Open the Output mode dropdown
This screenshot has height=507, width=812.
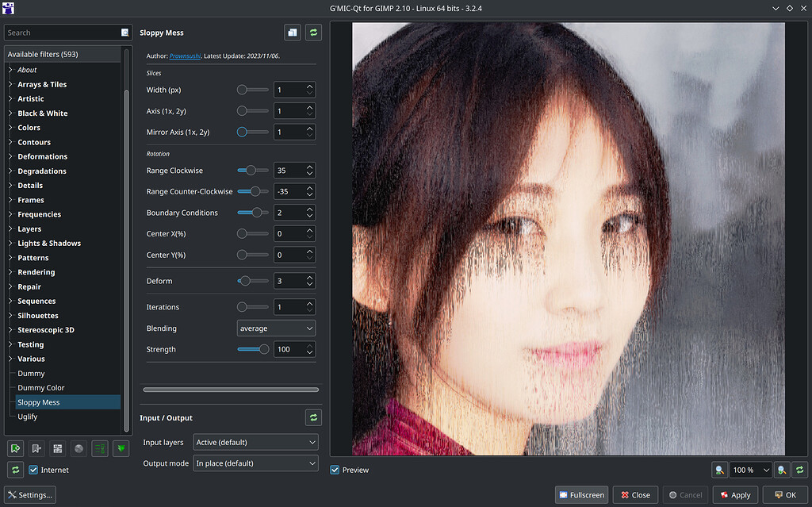pos(255,463)
